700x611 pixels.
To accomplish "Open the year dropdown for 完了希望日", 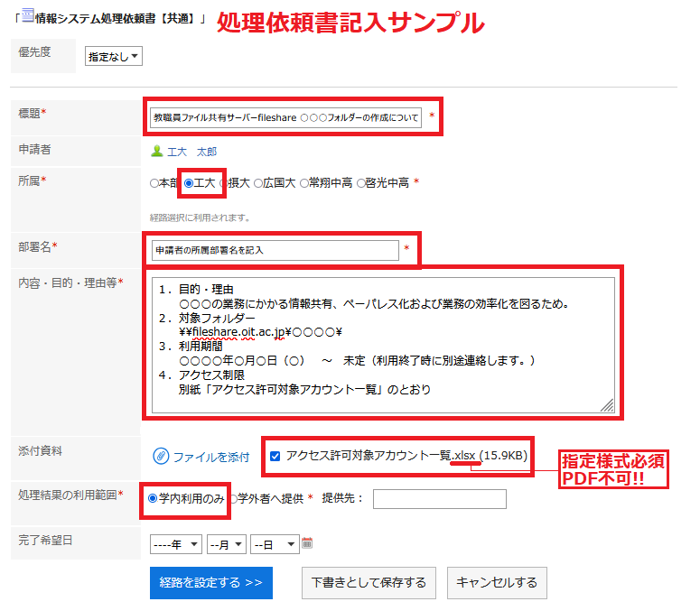I will tap(176, 544).
